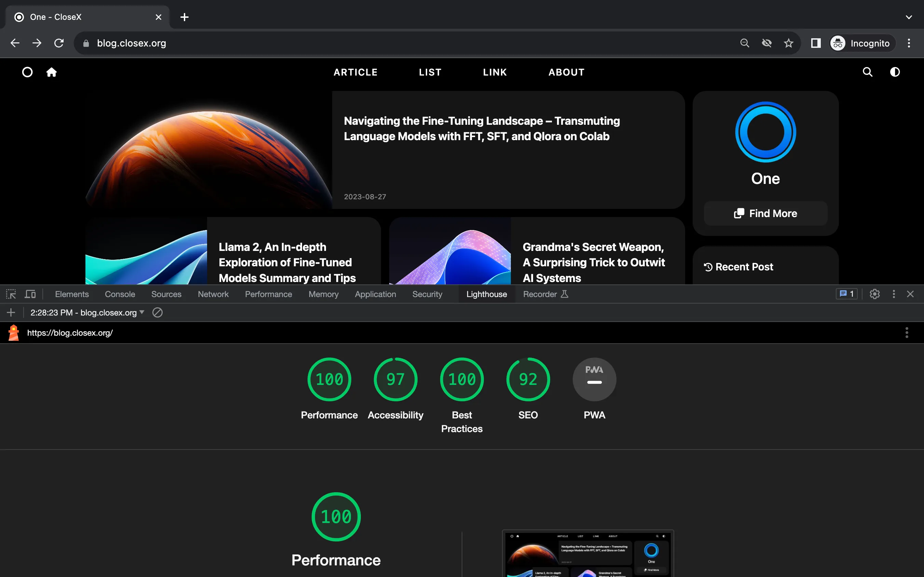Open Lighthouse report tools three-dot menu
The width and height of the screenshot is (924, 577).
(x=907, y=333)
